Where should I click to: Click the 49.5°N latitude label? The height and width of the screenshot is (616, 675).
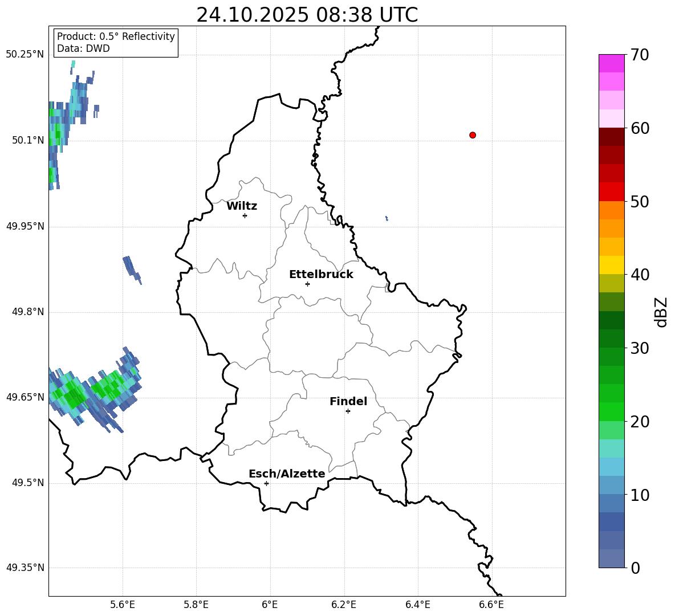[28, 483]
